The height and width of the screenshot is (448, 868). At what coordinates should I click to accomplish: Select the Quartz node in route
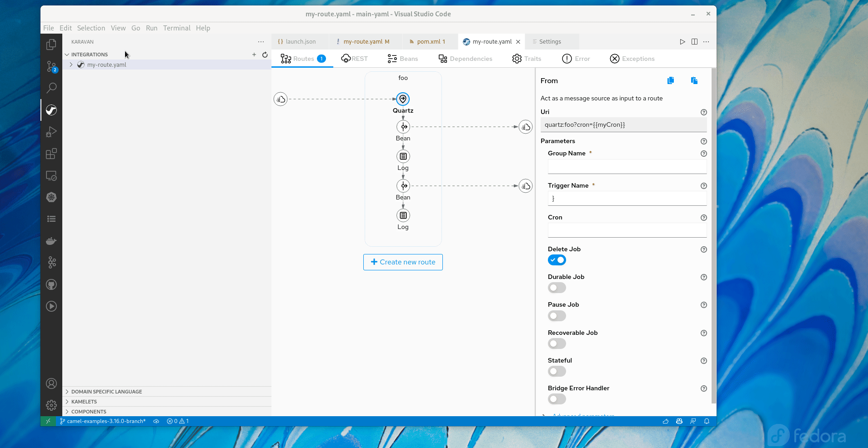[x=403, y=99]
